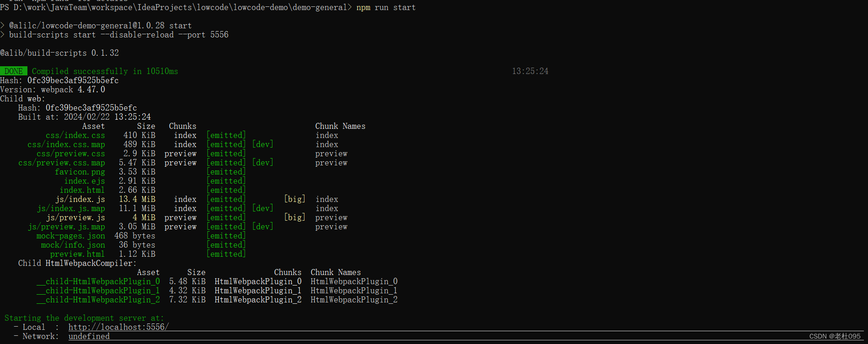868x344 pixels.
Task: Click [emitted] tag on favicon.png row
Action: (x=226, y=172)
